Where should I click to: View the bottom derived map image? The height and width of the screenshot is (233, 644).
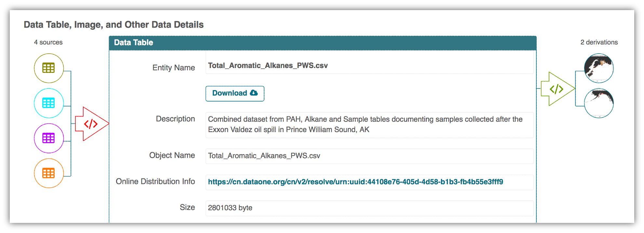tap(599, 103)
